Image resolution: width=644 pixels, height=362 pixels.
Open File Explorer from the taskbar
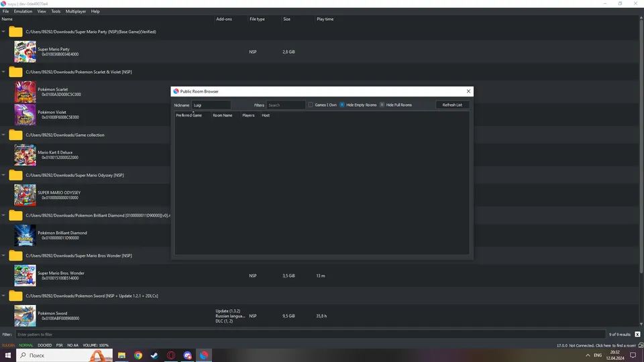coord(121,355)
